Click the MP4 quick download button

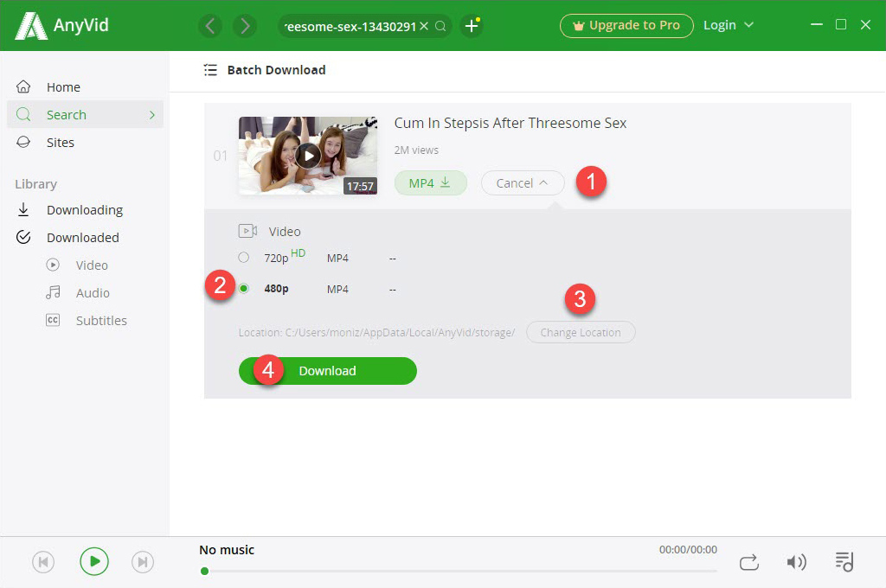(x=431, y=183)
